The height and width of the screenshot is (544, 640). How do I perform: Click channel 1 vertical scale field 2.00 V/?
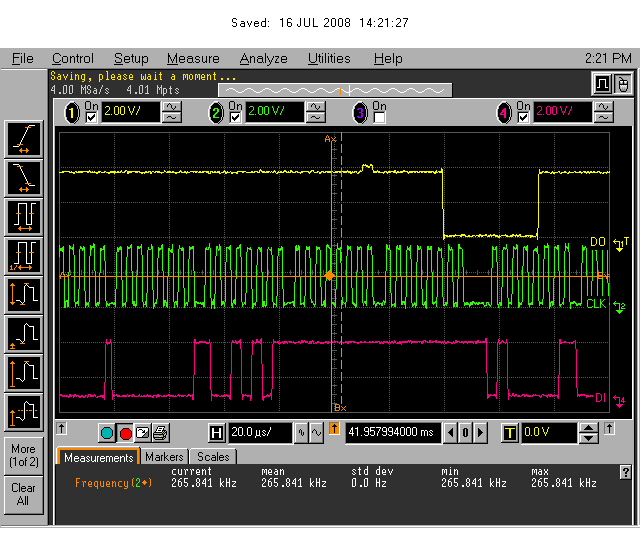point(131,112)
